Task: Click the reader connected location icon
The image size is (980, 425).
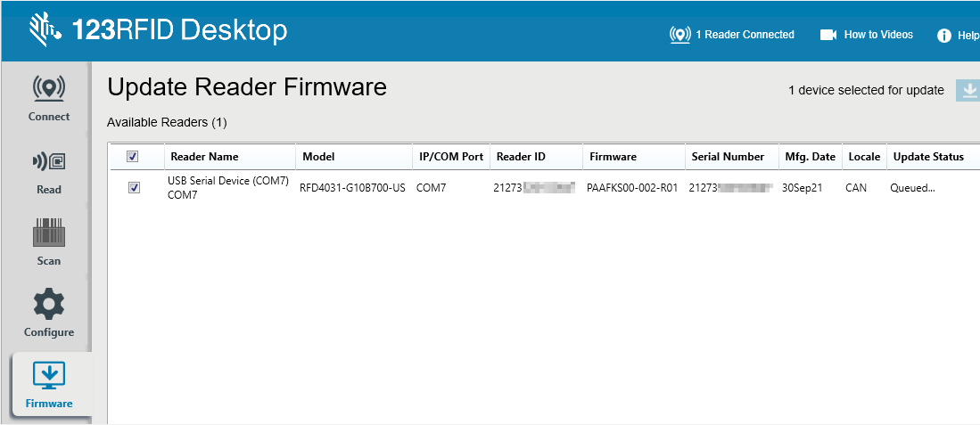Action: [x=679, y=35]
